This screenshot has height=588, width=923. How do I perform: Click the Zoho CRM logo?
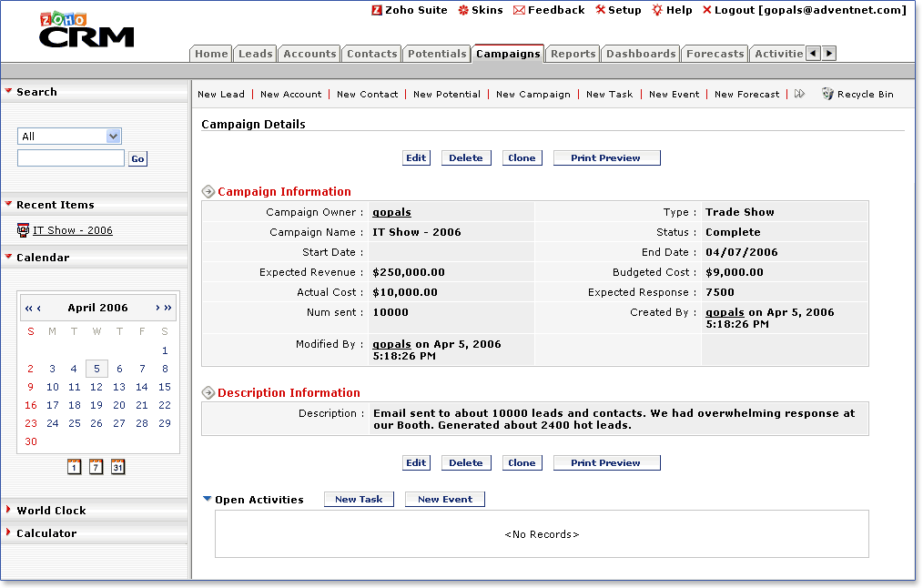click(86, 31)
